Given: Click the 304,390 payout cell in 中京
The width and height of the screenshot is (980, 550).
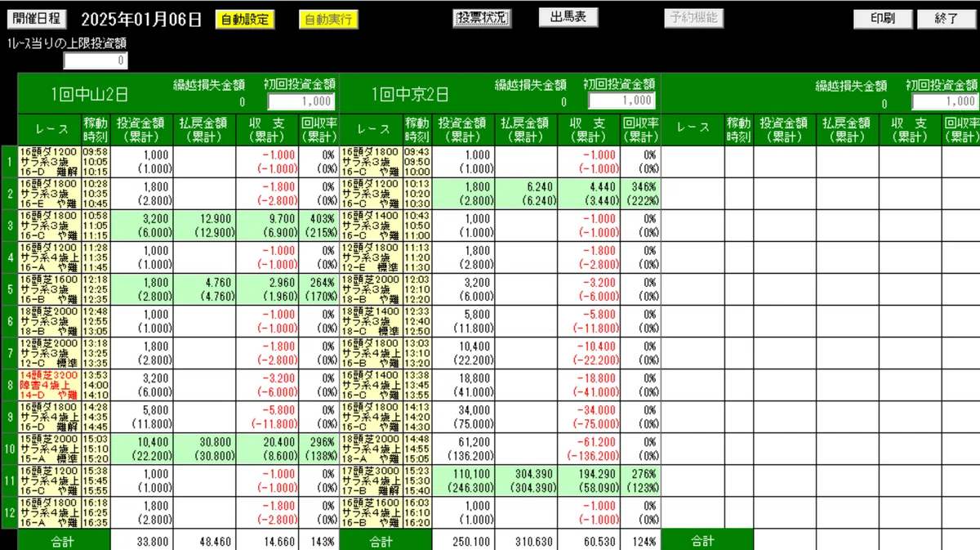Looking at the screenshot, I should 528,481.
